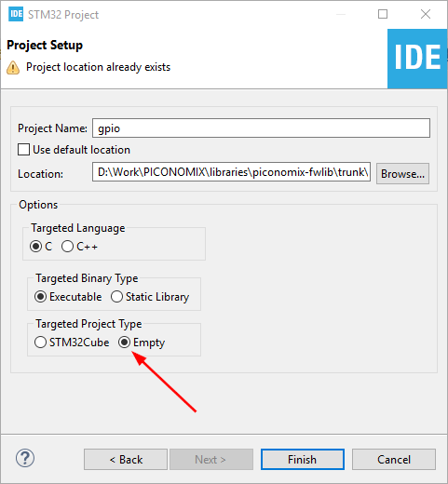Screen dimensions: 448x484
Task: Close the STM32 Project dialog
Action: tap(426, 14)
